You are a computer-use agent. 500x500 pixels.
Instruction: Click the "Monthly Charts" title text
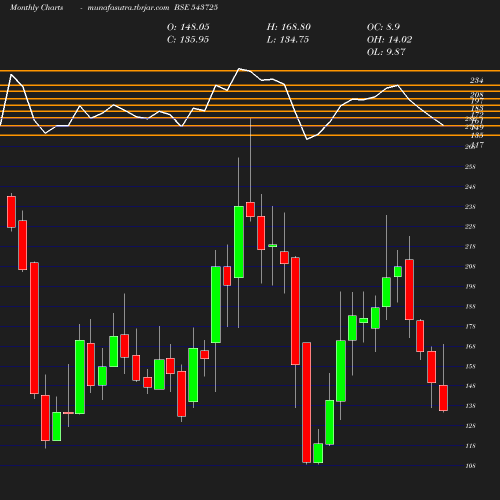[36, 8]
